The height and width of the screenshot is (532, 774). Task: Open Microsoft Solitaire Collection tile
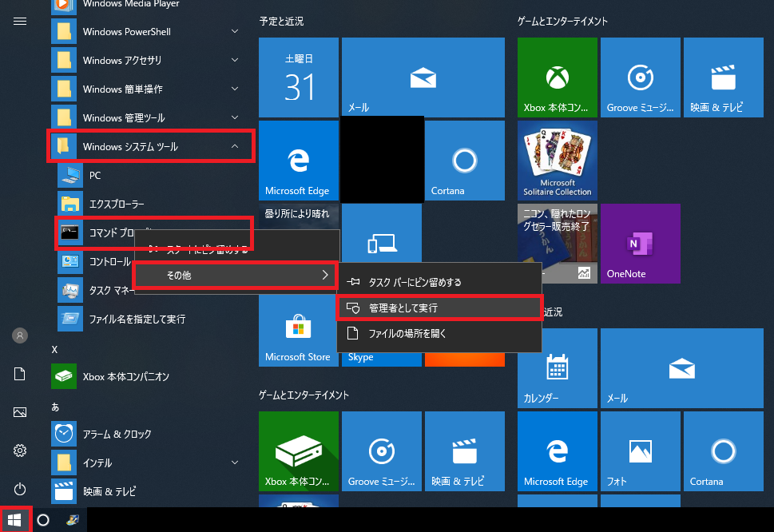[x=558, y=161]
